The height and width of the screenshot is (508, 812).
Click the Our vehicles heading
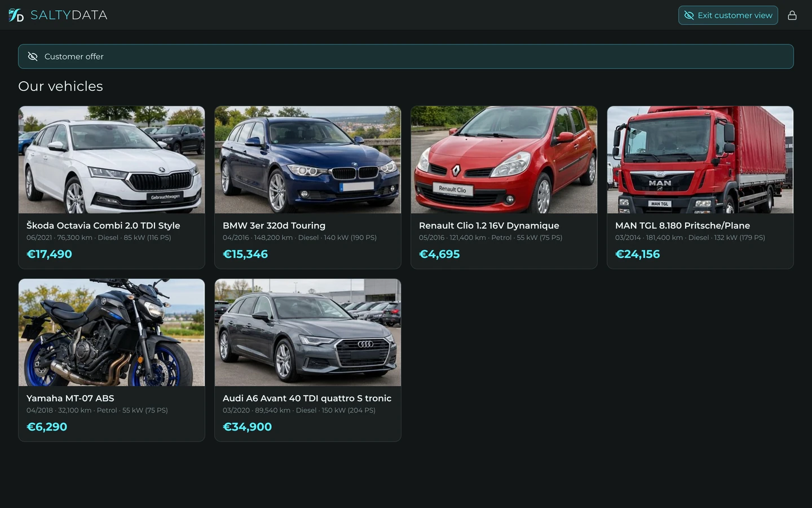point(60,86)
